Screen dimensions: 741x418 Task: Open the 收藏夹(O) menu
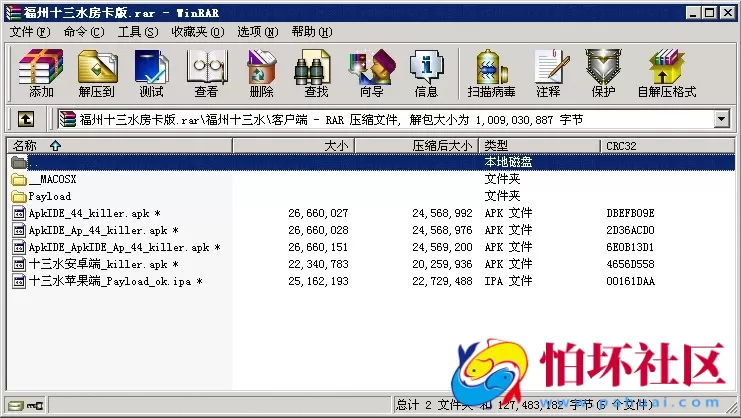(x=198, y=32)
